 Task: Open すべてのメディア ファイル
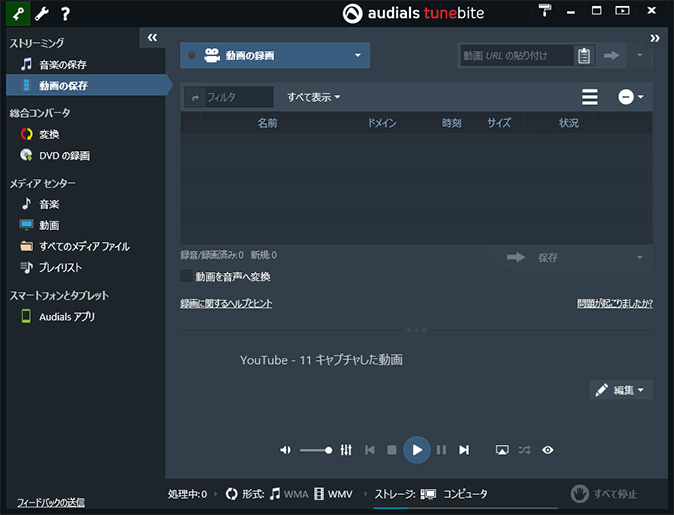[x=75, y=246]
